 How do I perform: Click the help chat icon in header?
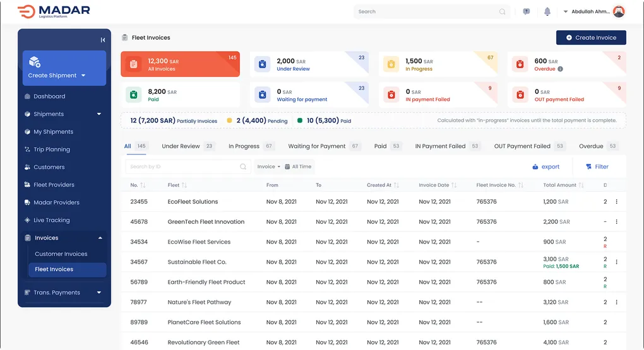pos(527,11)
